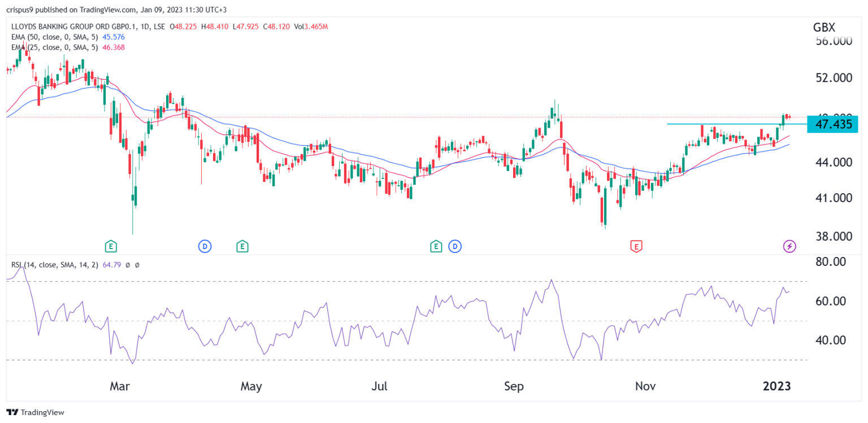The height and width of the screenshot is (423, 868).
Task: Click the Mar time axis label
Action: 120,386
